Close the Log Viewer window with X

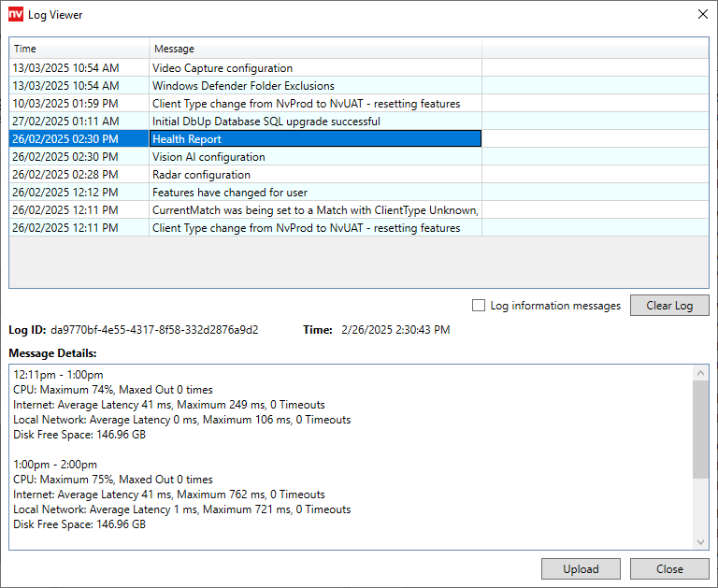[x=702, y=15]
